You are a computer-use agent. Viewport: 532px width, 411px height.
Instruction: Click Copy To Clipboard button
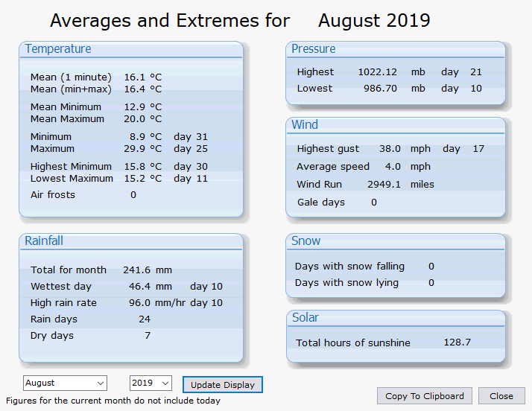tap(425, 396)
